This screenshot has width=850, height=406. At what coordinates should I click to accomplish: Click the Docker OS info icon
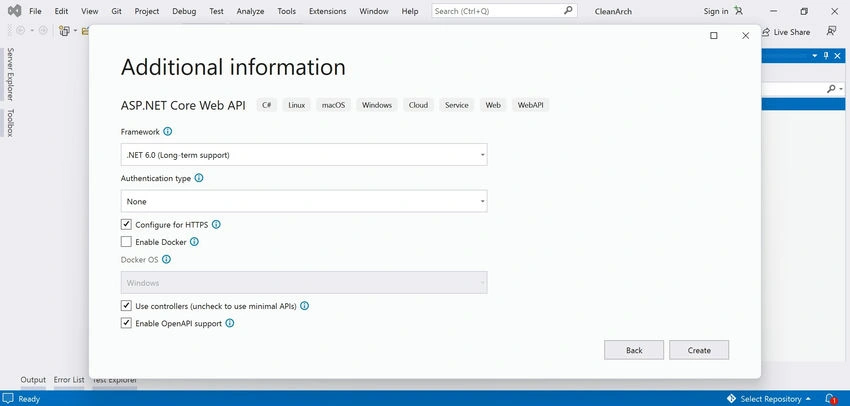166,259
